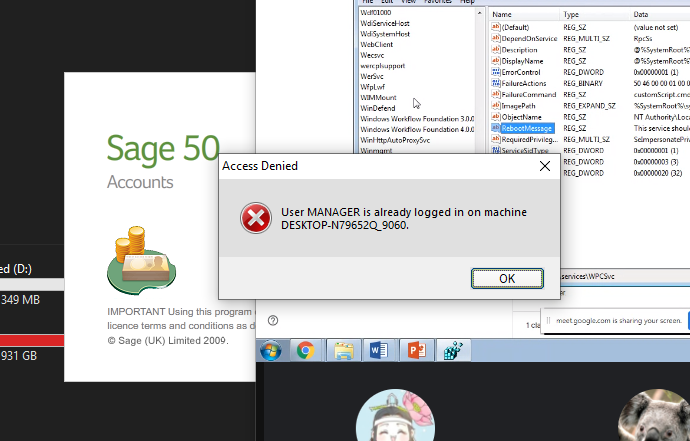Click the services\WPCSvc path in status bar
This screenshot has height=441, width=690.
[x=588, y=276]
